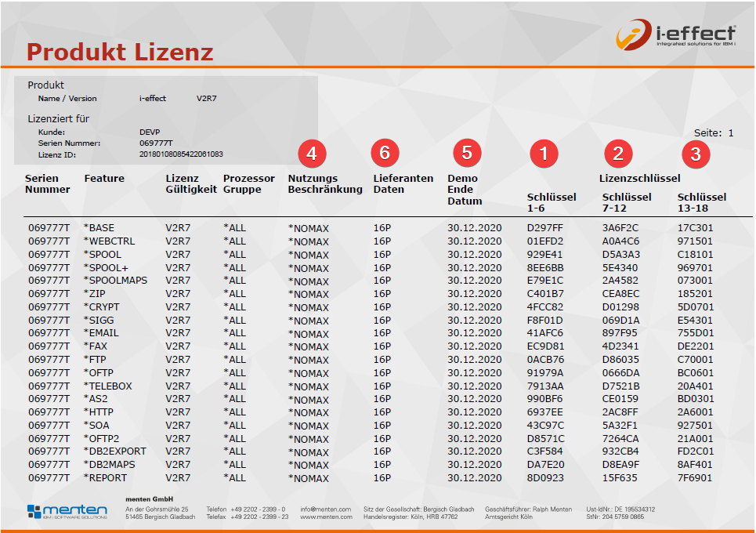Click the *WEBCTRL feature name
Viewport: 756px width, 533px height.
tap(109, 241)
